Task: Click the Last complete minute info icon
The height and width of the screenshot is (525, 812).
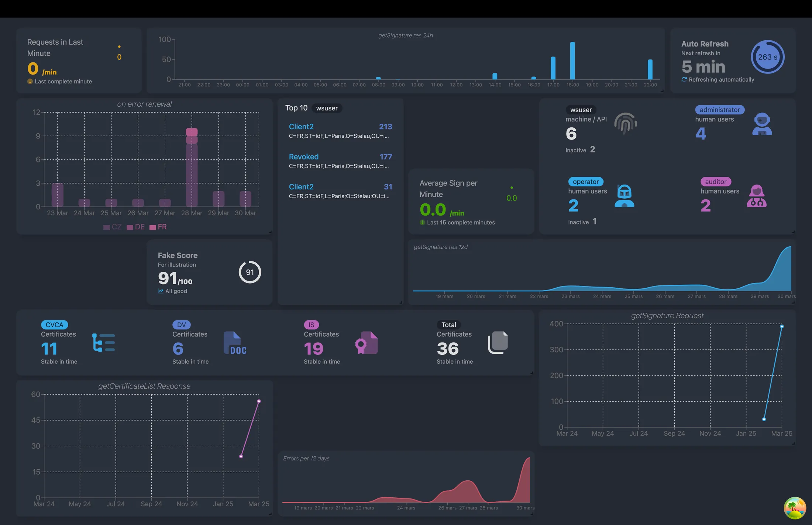Action: 30,81
